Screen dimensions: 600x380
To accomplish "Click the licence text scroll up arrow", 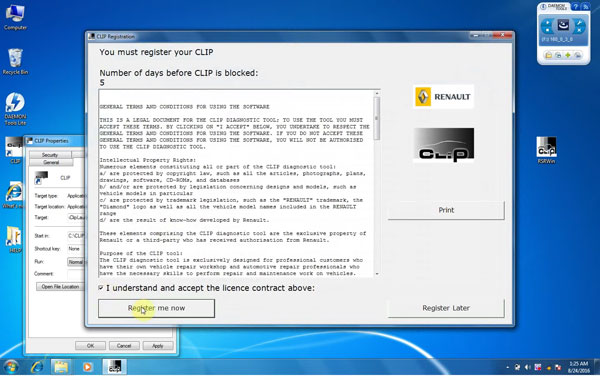I will pos(377,93).
